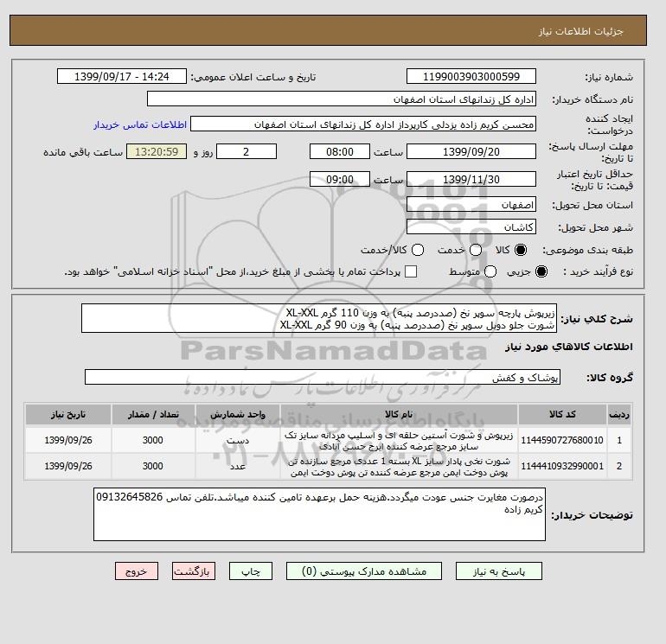Choose the جزیی purchase type radio
Image resolution: width=666 pixels, height=644 pixels.
click(x=541, y=271)
